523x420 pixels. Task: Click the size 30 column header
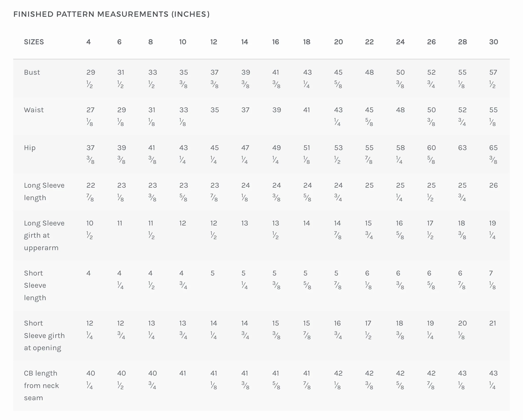click(x=494, y=42)
